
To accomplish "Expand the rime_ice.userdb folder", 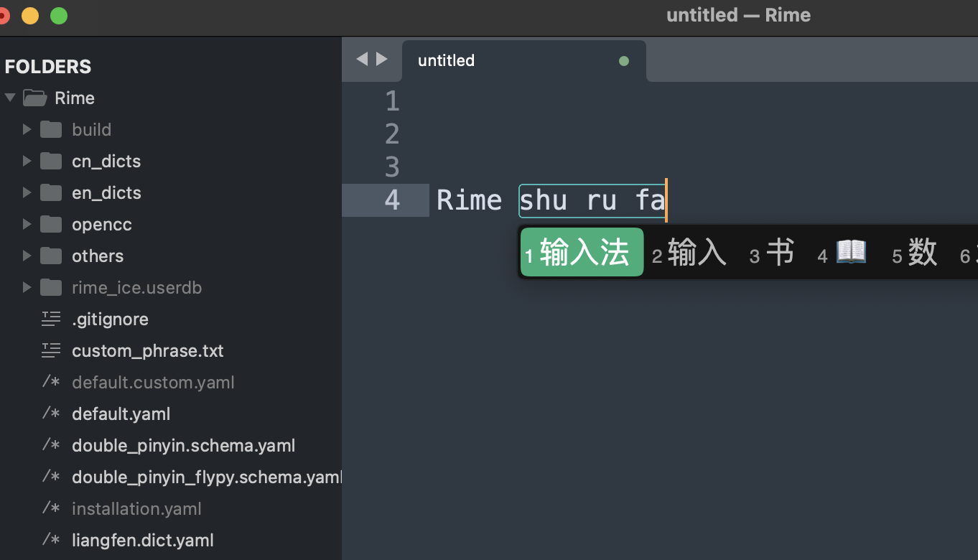I will click(x=27, y=287).
